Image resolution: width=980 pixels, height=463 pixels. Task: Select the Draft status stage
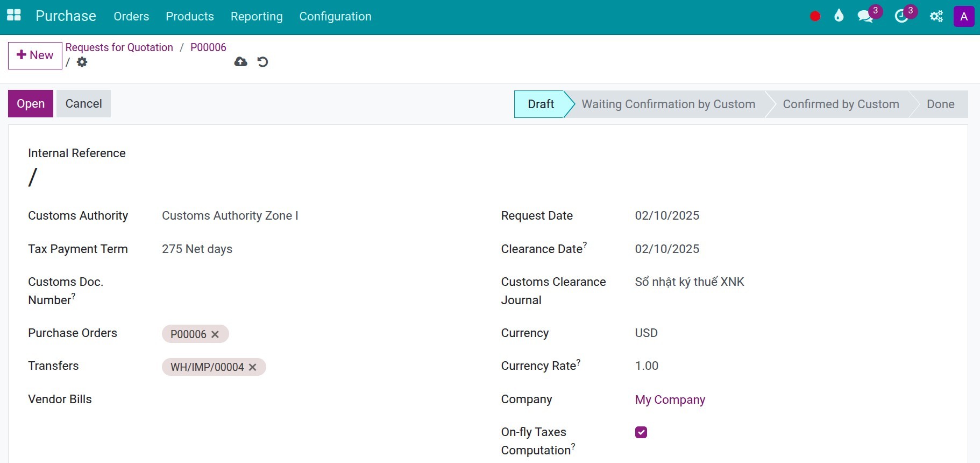(541, 104)
